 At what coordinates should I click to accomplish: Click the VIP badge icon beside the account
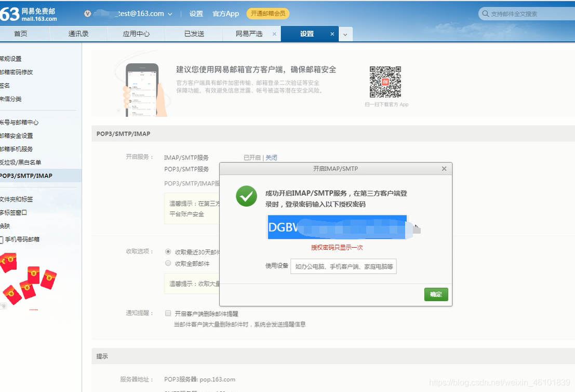click(x=88, y=13)
